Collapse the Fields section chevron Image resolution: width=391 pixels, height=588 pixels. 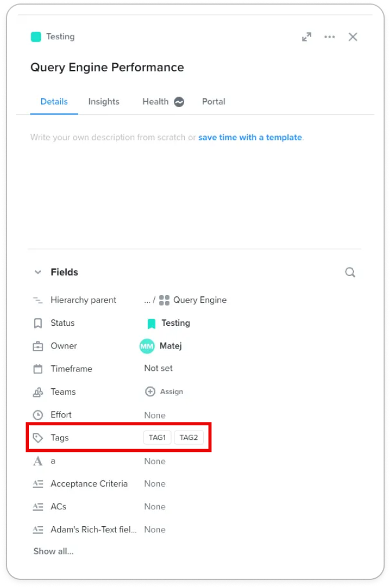coord(38,272)
